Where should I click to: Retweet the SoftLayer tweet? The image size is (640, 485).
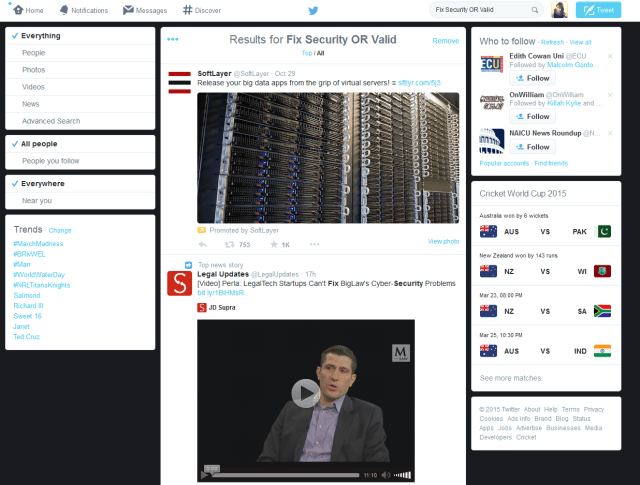tap(230, 245)
